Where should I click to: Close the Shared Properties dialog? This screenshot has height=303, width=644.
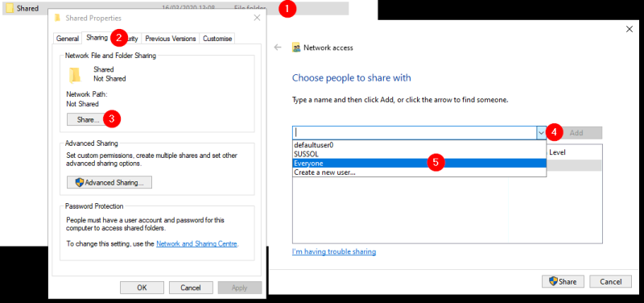coord(257,18)
